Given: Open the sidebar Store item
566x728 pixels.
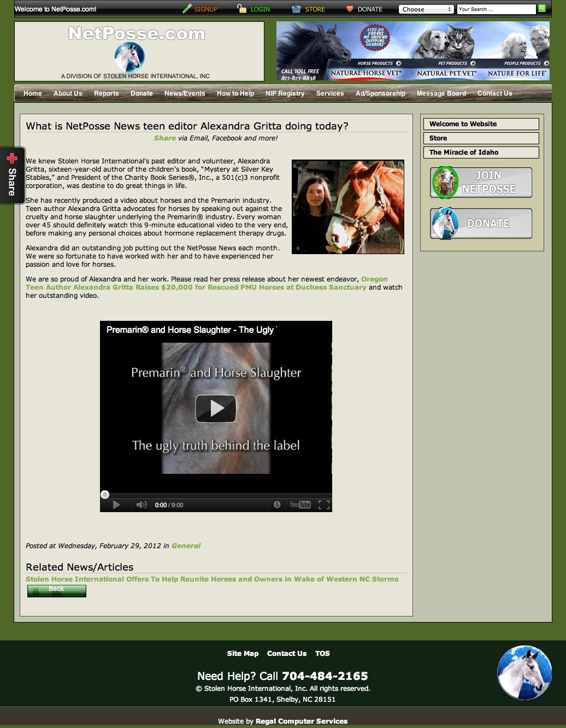Looking at the screenshot, I should [x=481, y=138].
